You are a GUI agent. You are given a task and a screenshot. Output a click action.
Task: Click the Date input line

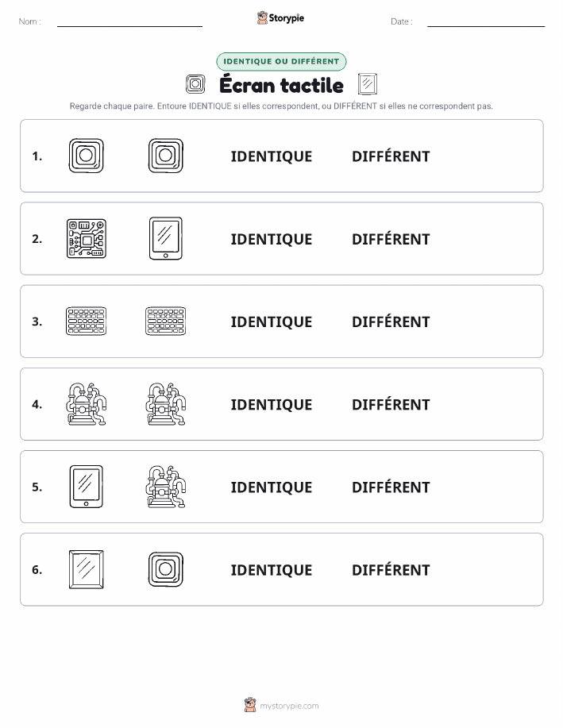tap(486, 22)
